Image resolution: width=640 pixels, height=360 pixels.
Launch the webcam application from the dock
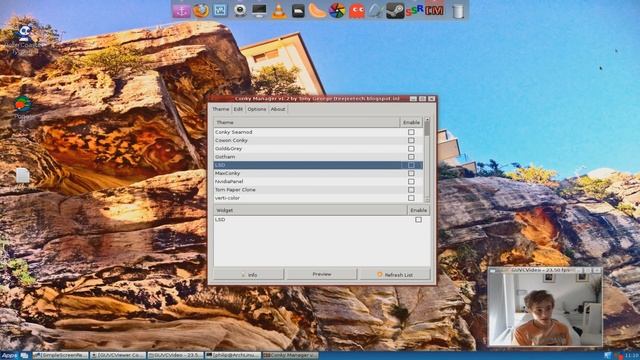pos(240,11)
